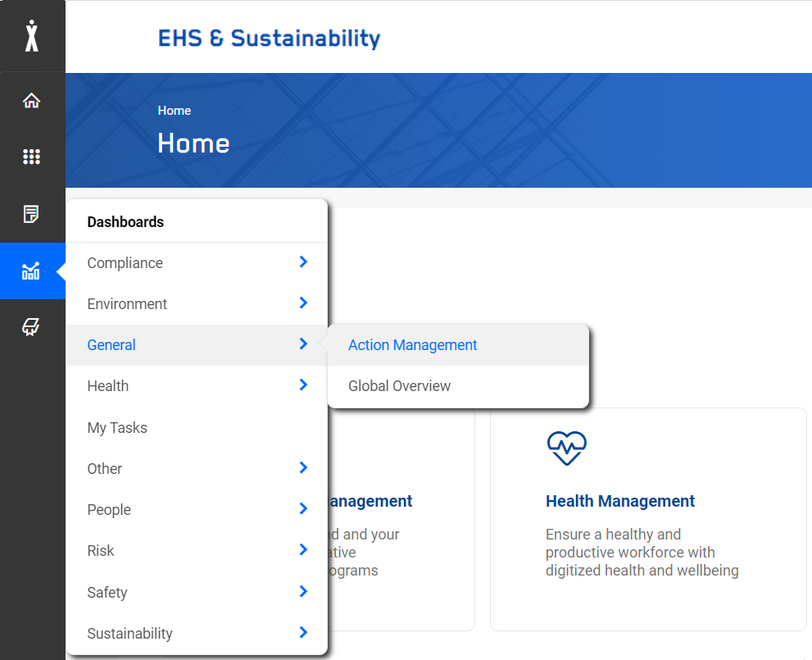Open the document note icon in sidebar
Screen dimensions: 812x660
pos(32,215)
